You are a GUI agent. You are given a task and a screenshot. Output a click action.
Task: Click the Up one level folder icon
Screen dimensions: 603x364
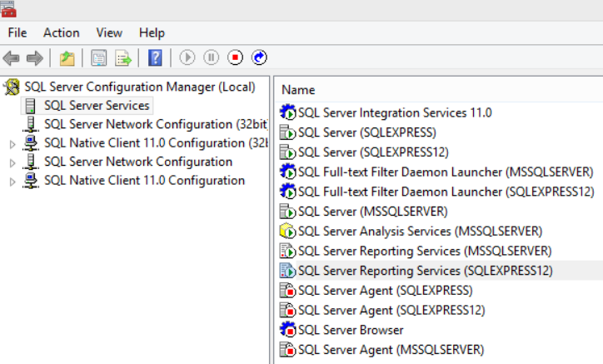click(x=67, y=58)
